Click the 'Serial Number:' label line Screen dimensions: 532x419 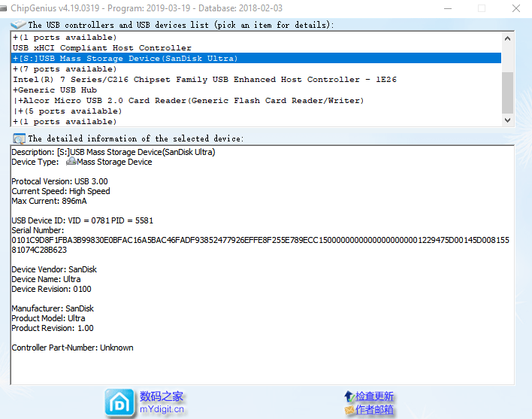click(38, 230)
